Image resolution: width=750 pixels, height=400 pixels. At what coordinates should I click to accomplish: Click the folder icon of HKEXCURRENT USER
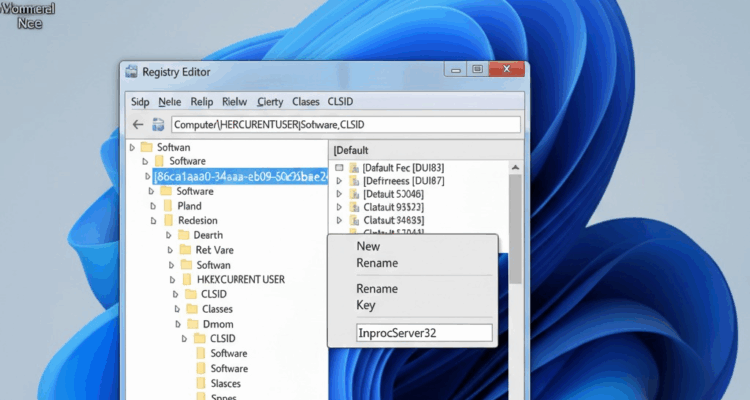click(x=187, y=279)
